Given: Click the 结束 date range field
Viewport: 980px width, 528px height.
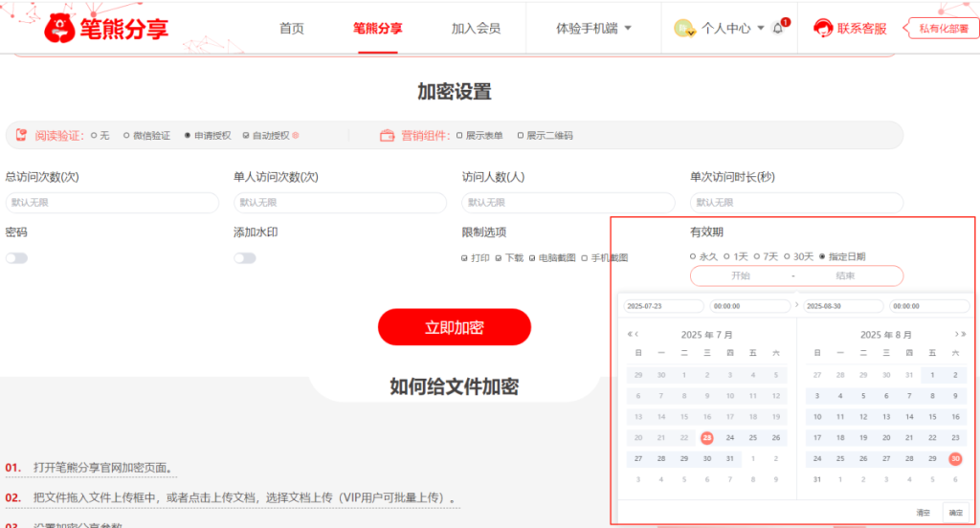Looking at the screenshot, I should click(845, 275).
